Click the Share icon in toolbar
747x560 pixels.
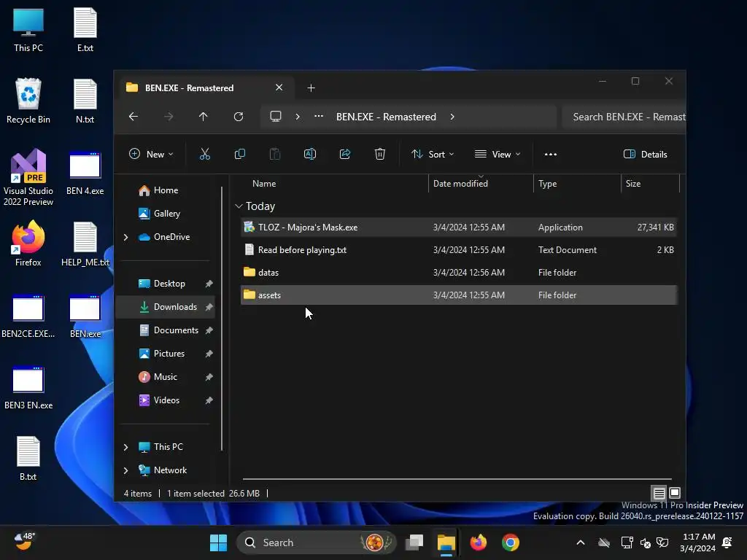[345, 154]
